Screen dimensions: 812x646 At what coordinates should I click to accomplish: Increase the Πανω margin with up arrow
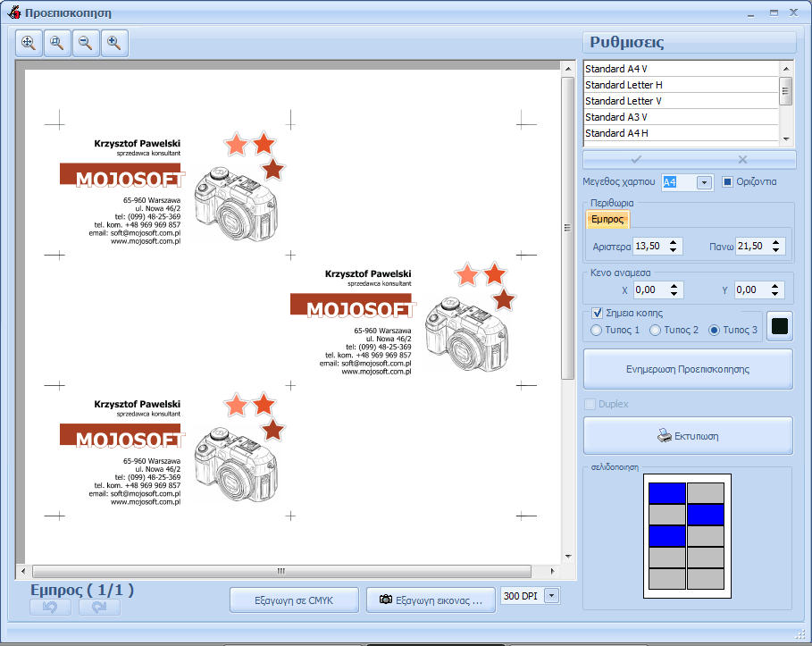tap(775, 242)
